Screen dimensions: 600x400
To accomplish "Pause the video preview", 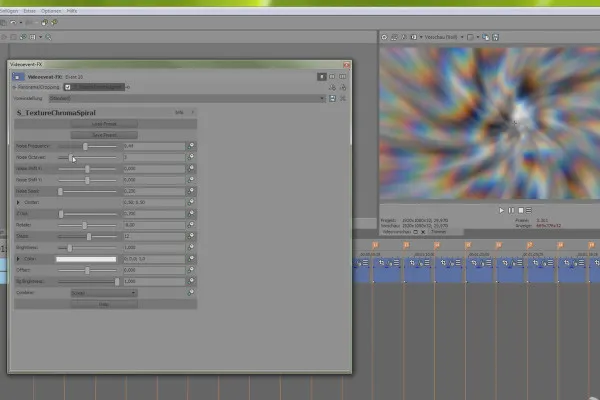I will coord(511,210).
